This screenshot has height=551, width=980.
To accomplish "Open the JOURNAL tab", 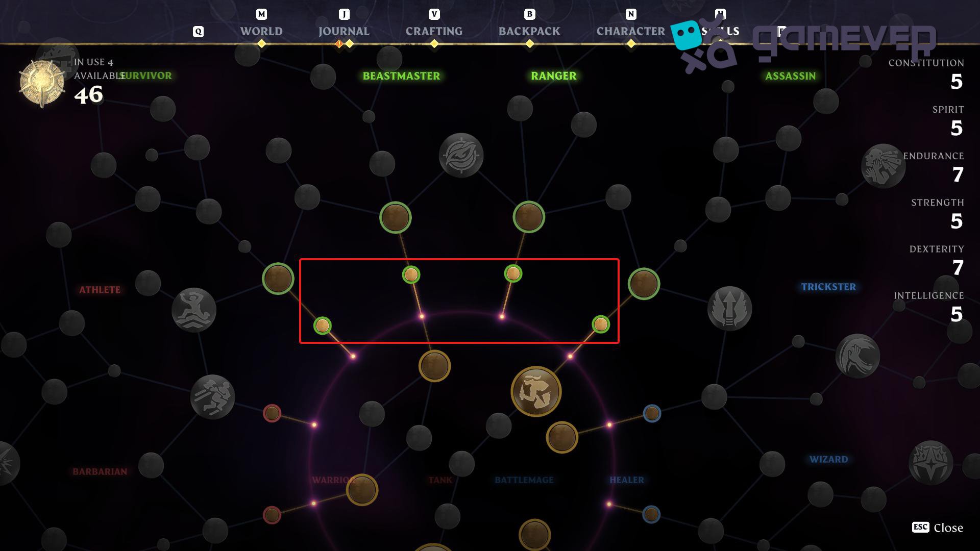I will tap(344, 31).
